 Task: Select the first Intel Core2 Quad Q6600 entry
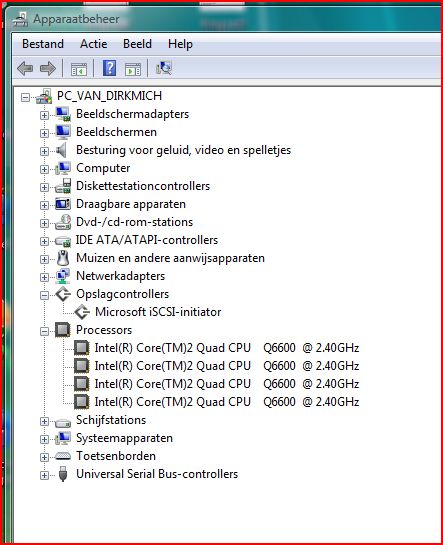(x=227, y=348)
